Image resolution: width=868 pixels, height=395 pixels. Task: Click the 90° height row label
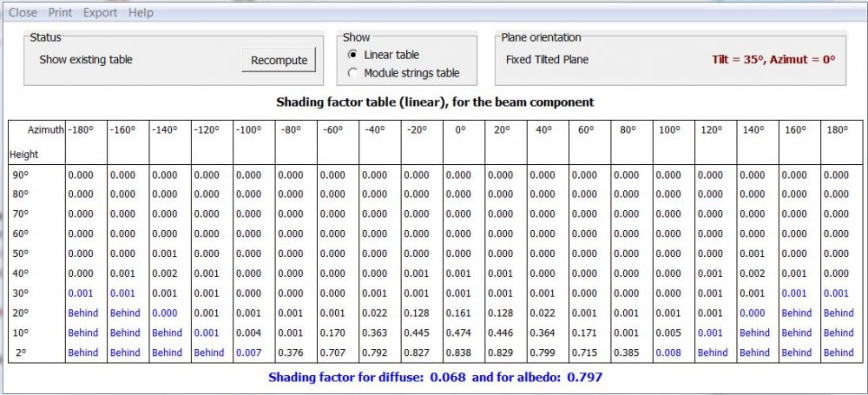coord(21,174)
